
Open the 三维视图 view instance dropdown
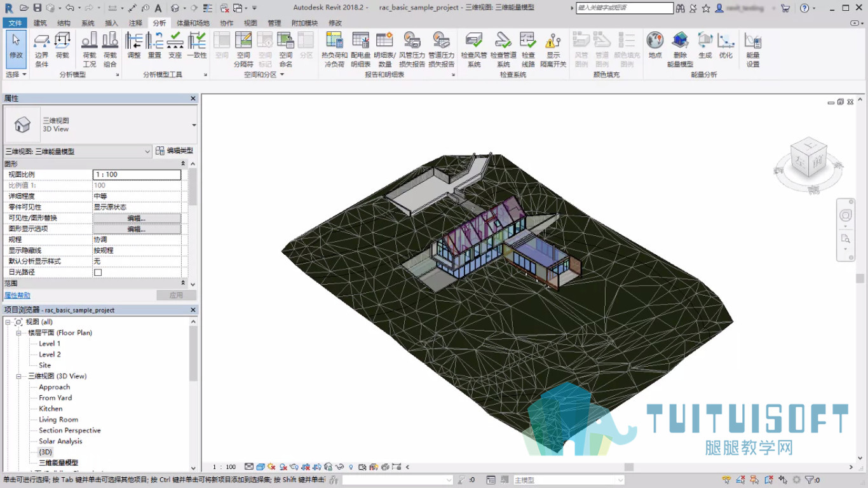147,151
